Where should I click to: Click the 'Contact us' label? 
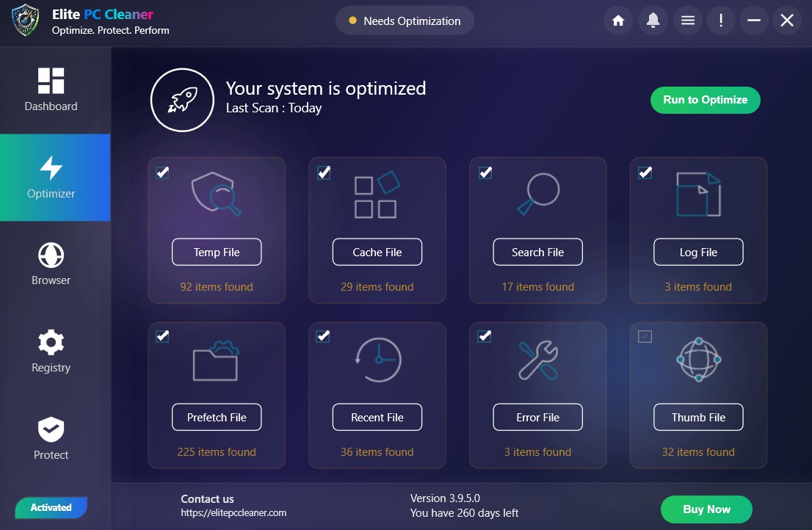(x=207, y=499)
